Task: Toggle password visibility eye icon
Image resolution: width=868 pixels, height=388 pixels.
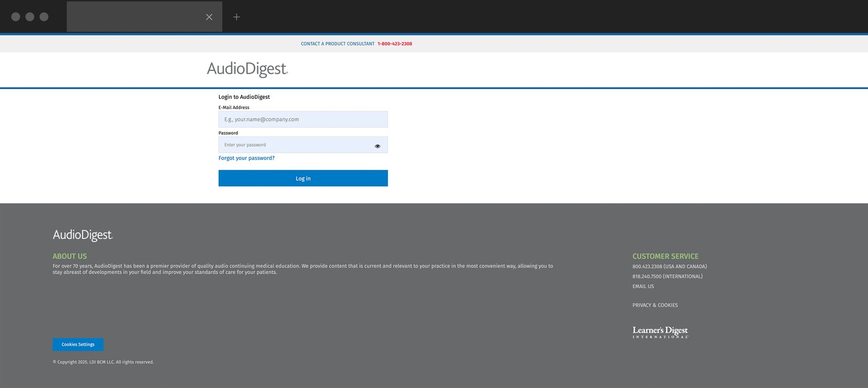Action: 378,146
